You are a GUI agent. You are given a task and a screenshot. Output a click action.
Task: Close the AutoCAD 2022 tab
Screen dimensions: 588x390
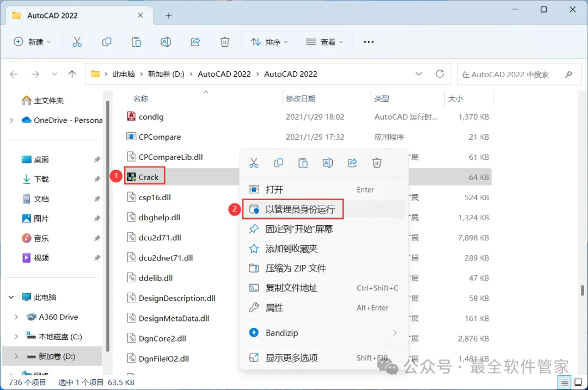point(140,15)
